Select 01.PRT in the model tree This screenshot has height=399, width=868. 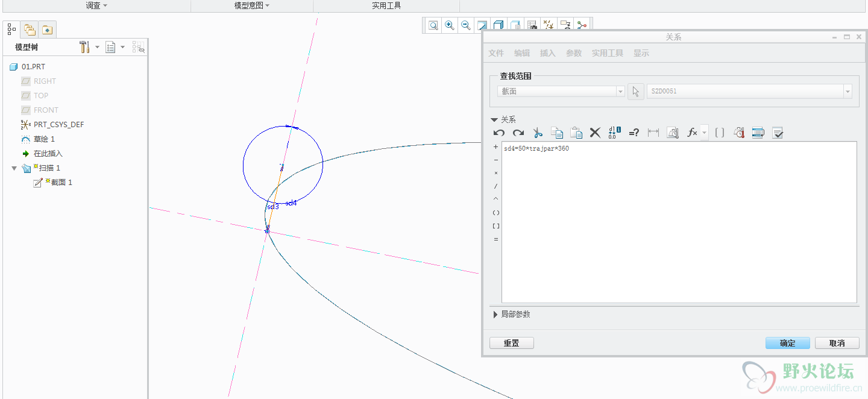point(33,67)
